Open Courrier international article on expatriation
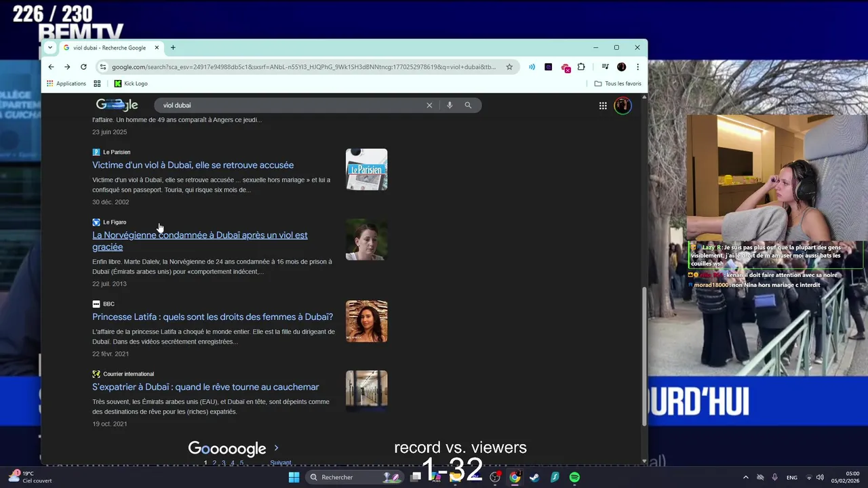Image resolution: width=868 pixels, height=488 pixels. coord(205,387)
